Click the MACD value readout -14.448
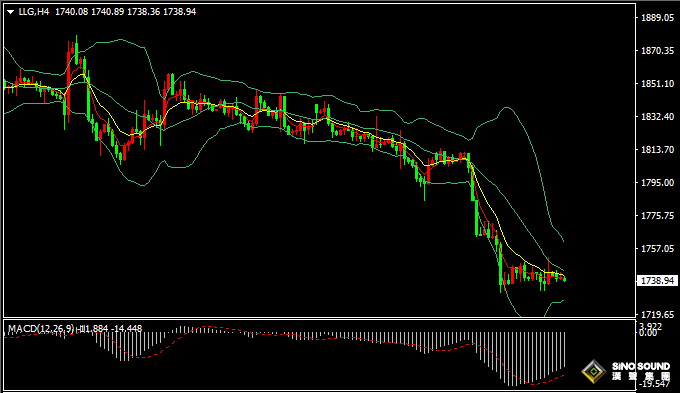Image resolution: width=680 pixels, height=393 pixels. 126,329
